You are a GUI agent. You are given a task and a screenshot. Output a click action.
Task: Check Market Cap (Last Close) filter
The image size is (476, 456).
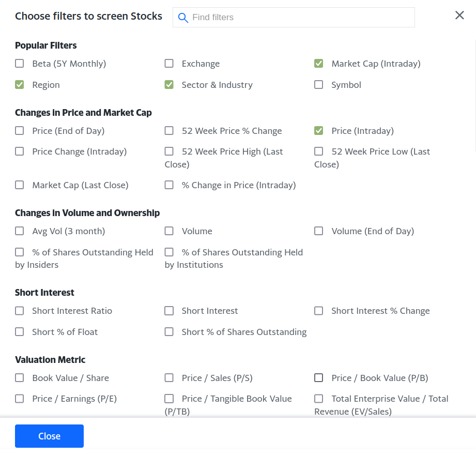click(20, 185)
